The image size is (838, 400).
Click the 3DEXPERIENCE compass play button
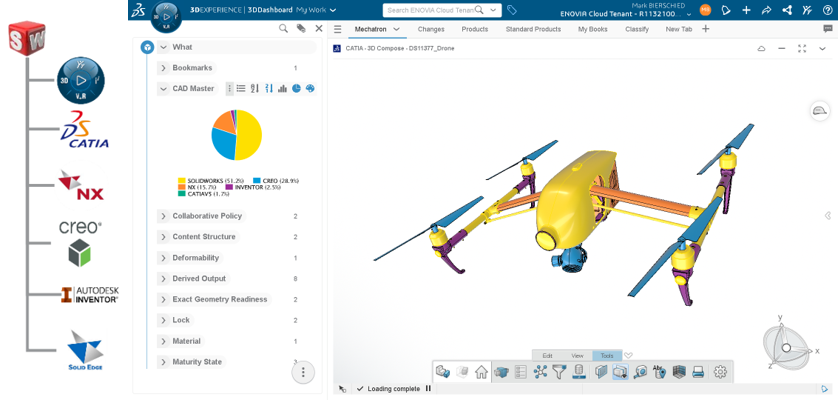[170, 21]
